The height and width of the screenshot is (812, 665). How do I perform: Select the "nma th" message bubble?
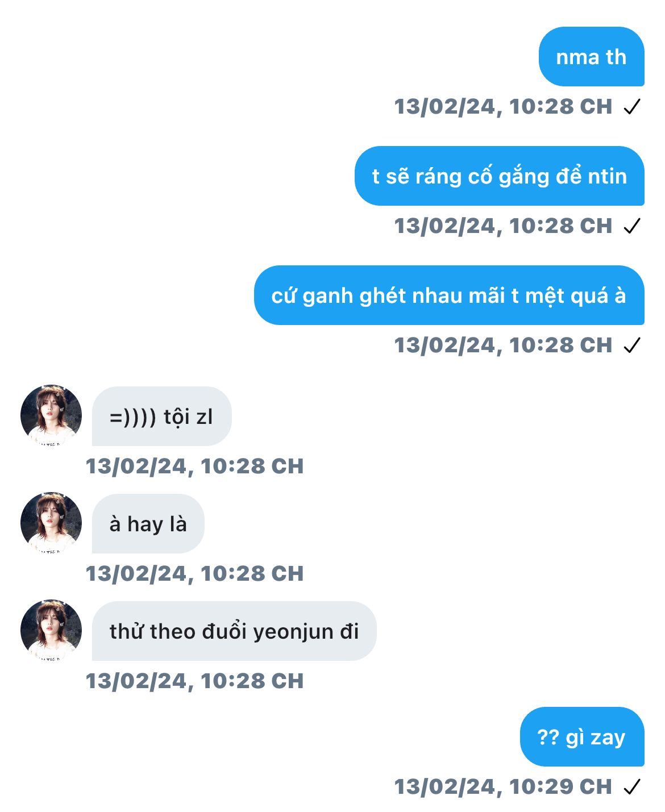(592, 57)
